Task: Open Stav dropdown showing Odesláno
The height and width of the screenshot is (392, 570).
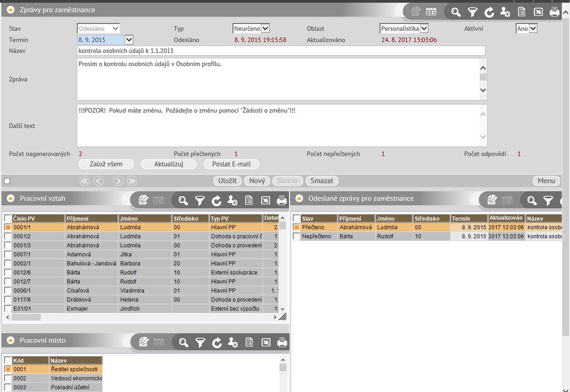Action: [x=99, y=28]
